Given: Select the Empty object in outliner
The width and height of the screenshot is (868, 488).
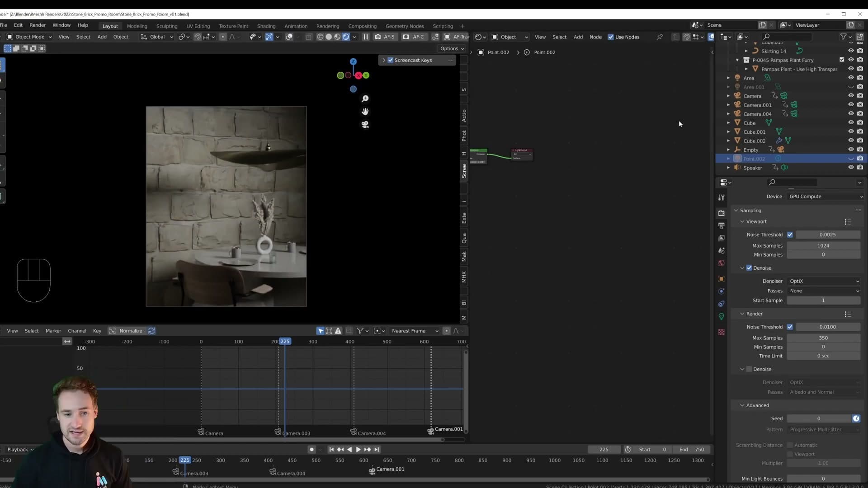Looking at the screenshot, I should (751, 150).
